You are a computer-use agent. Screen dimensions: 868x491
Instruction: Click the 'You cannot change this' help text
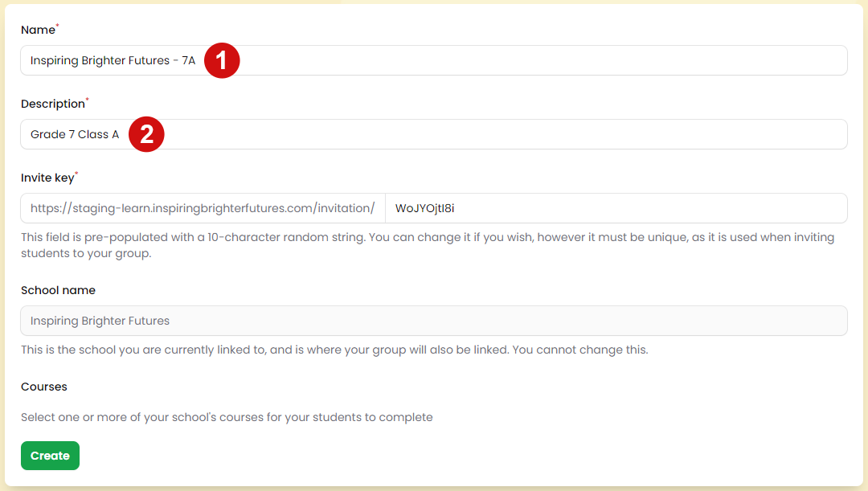pyautogui.click(x=334, y=350)
